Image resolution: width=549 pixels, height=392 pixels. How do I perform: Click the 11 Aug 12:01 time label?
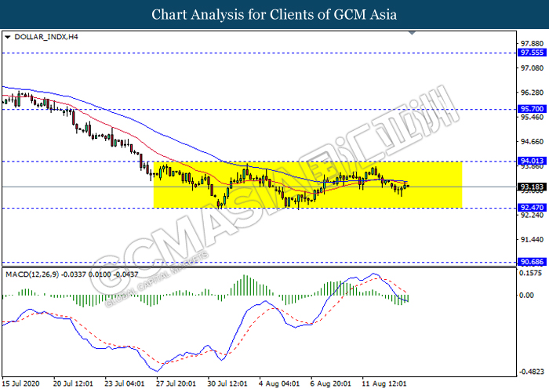[384, 383]
